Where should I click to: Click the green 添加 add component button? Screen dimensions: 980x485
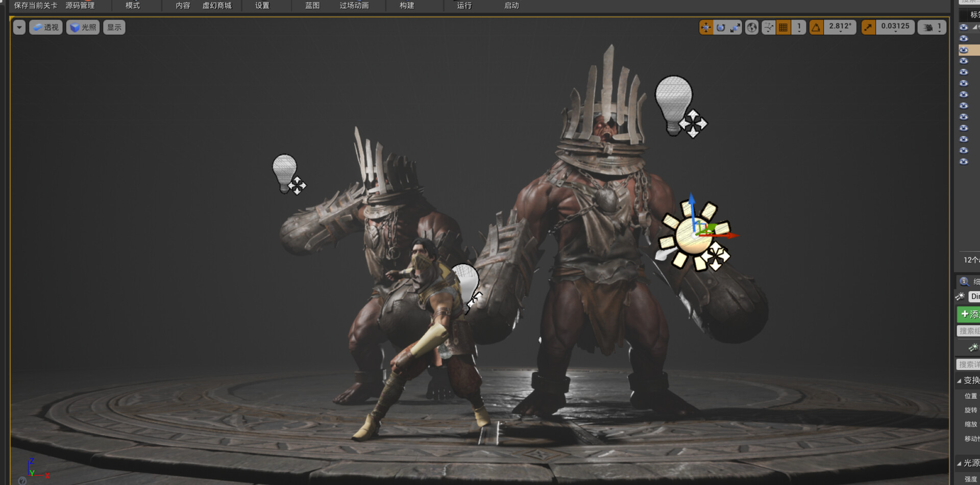[968, 314]
